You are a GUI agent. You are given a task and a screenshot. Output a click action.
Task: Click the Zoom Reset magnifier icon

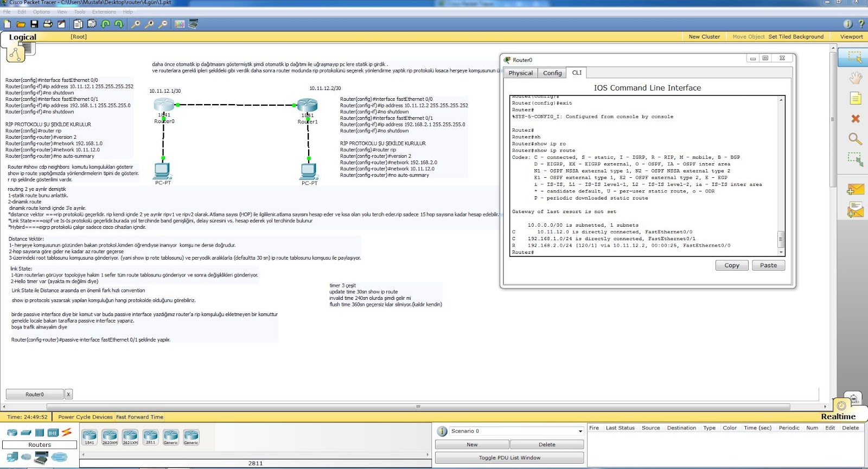149,24
